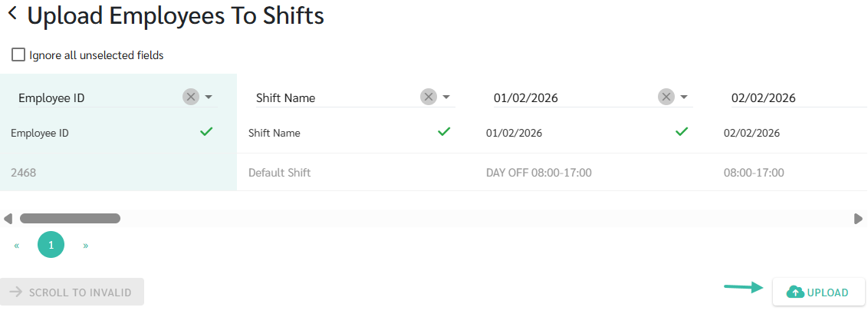Click the 02/02/2026 column mapping field
The height and width of the screenshot is (327, 868).
click(x=790, y=97)
